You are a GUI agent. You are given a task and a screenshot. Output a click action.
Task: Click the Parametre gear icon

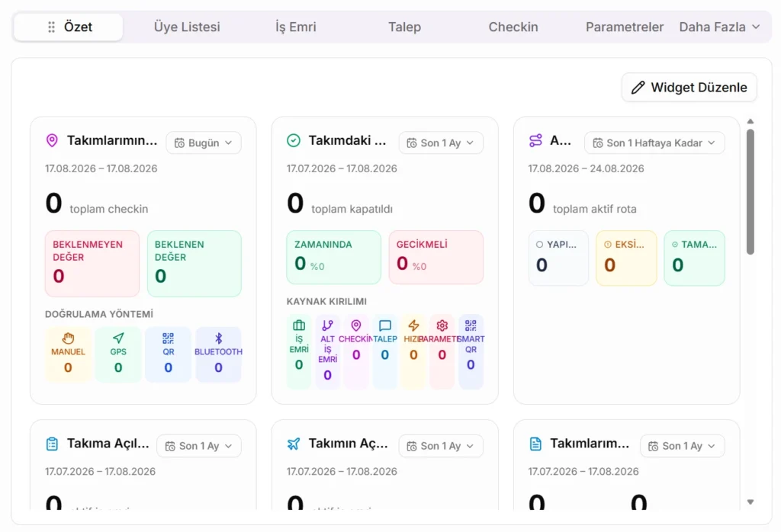(x=442, y=325)
